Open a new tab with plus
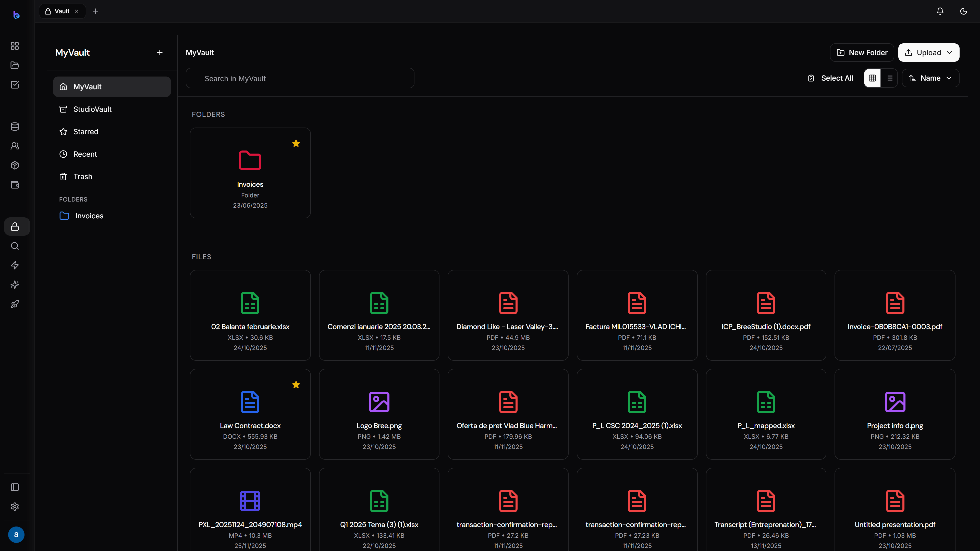The image size is (980, 551). click(x=95, y=11)
